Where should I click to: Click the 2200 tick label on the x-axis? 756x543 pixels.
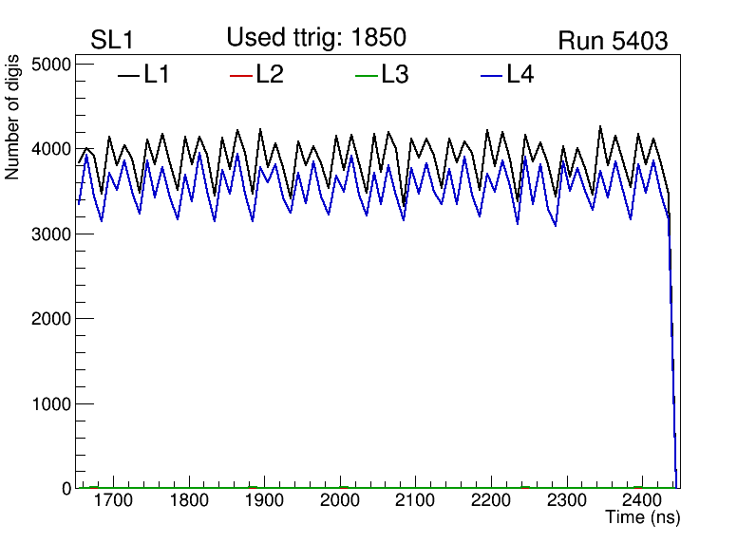point(491,500)
